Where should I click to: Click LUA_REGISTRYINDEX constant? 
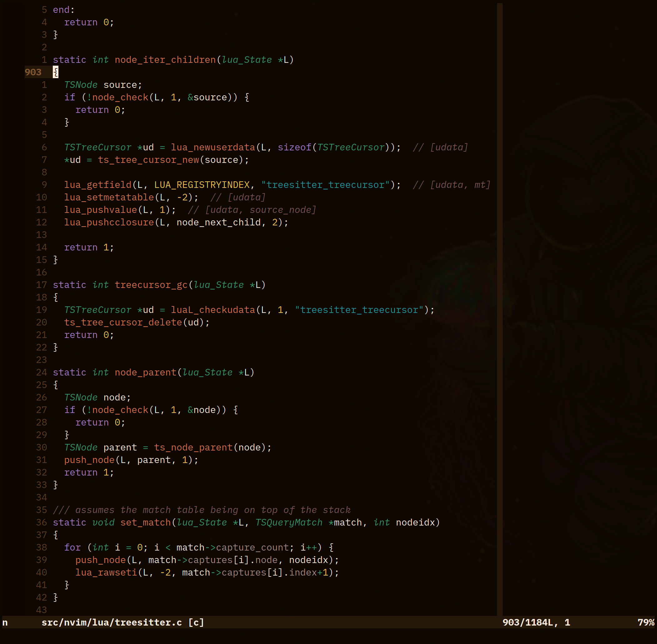click(x=202, y=185)
